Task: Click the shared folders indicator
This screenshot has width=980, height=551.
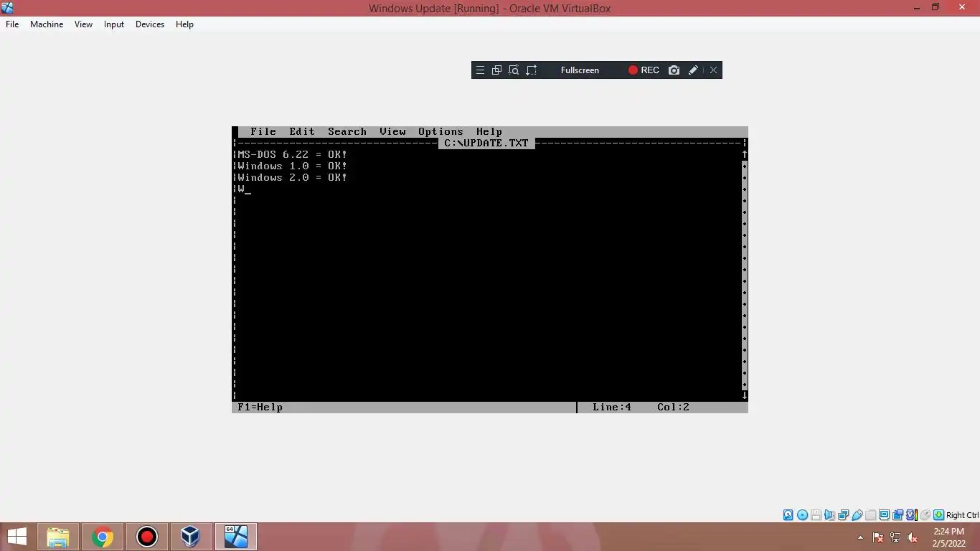Action: [870, 515]
